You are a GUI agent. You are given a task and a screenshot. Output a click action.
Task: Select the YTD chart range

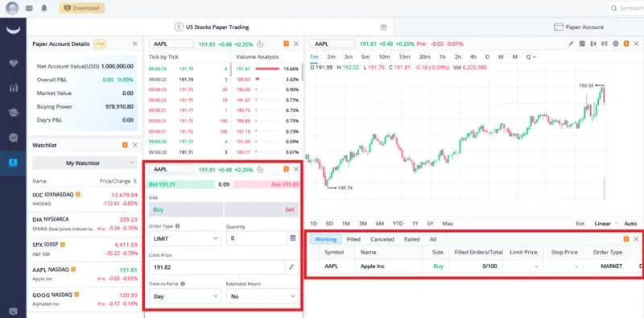(x=398, y=224)
